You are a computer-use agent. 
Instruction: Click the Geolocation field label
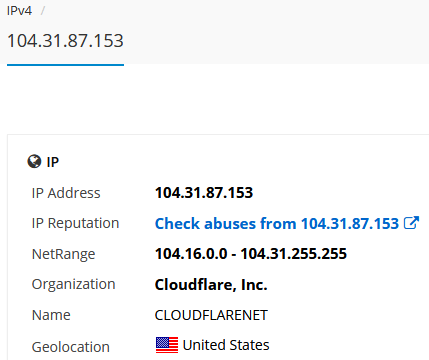tap(71, 347)
